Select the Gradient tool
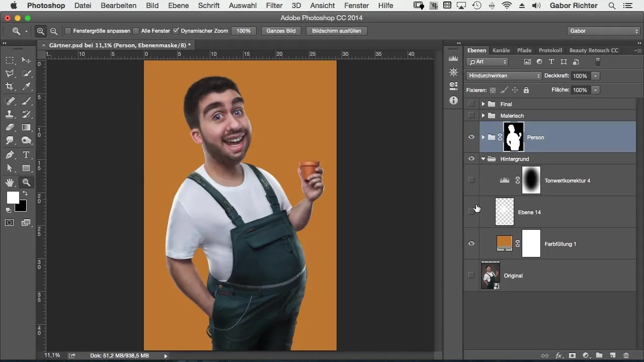Screen dimensions: 644x362 (26, 128)
